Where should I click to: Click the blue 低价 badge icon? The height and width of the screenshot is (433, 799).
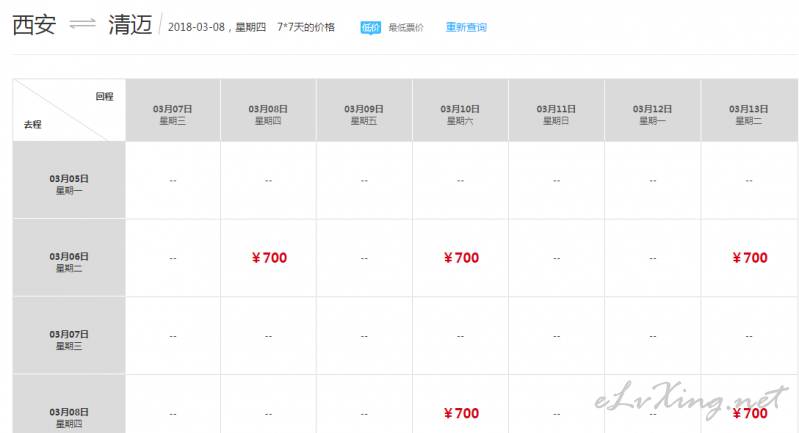pyautogui.click(x=370, y=28)
